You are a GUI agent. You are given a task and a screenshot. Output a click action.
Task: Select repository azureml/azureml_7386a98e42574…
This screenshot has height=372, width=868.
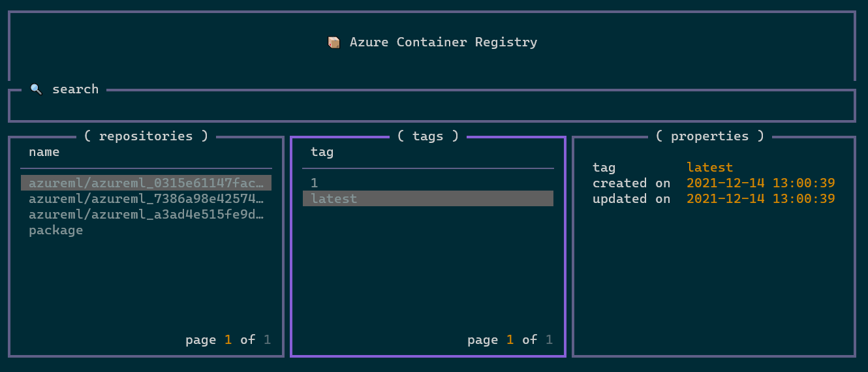[x=146, y=198]
